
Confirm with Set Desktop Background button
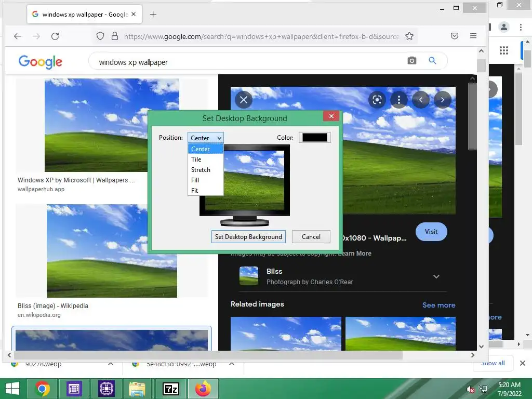point(248,237)
